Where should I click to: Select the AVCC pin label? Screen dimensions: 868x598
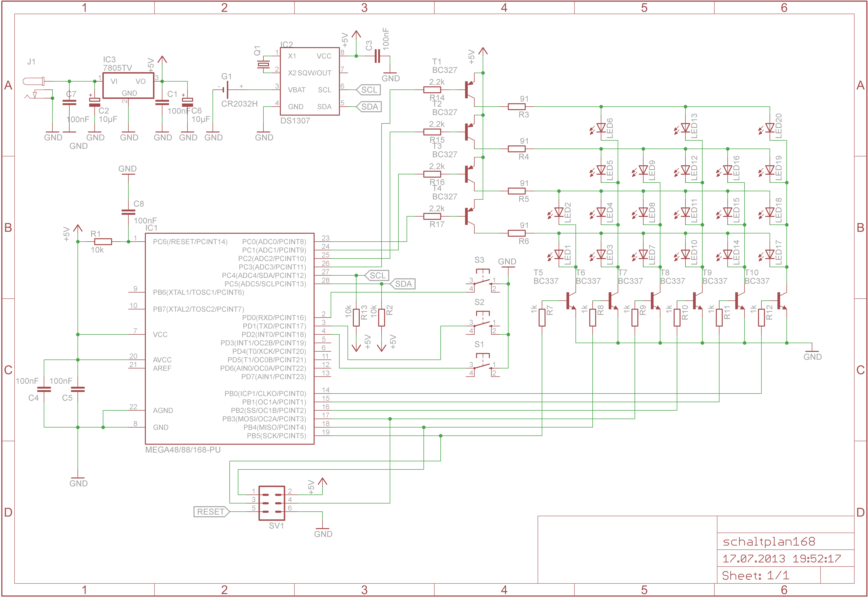pos(162,360)
